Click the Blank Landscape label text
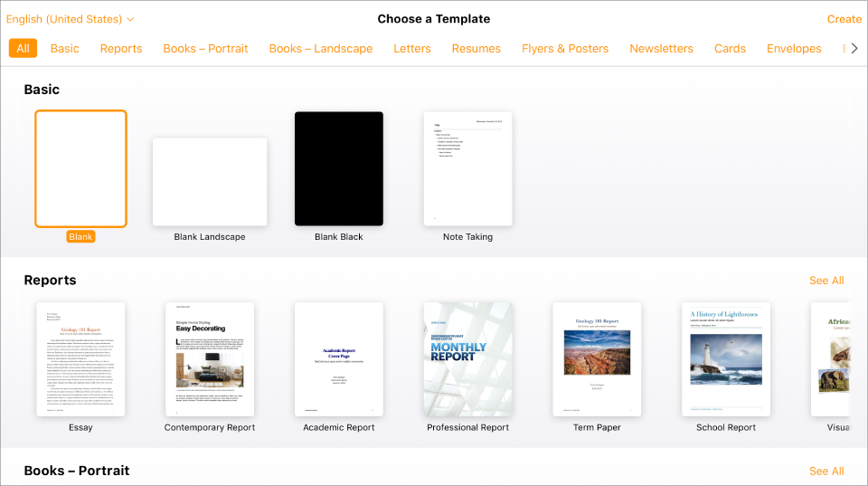The height and width of the screenshot is (486, 868). (x=210, y=236)
